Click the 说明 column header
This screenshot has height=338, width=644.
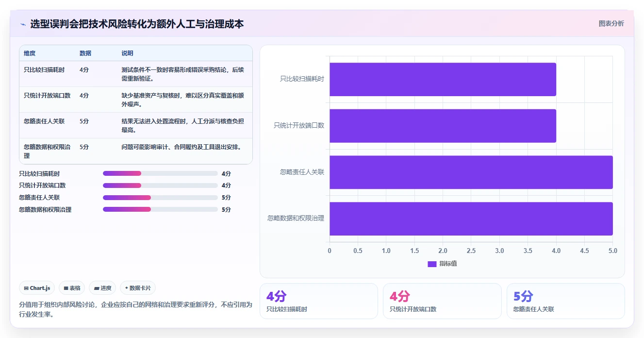click(127, 53)
